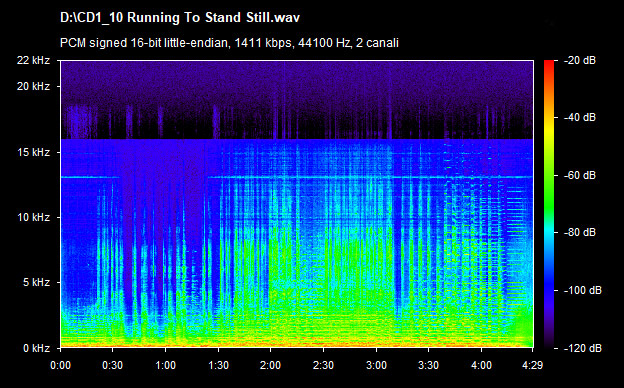Image resolution: width=624 pixels, height=388 pixels.
Task: Click the 22 kHz frequency axis label
Action: (x=33, y=60)
